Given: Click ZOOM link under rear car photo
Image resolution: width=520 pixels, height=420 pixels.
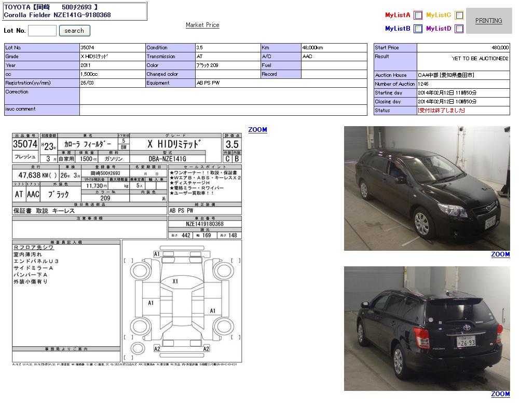Looking at the screenshot, I should coord(500,394).
